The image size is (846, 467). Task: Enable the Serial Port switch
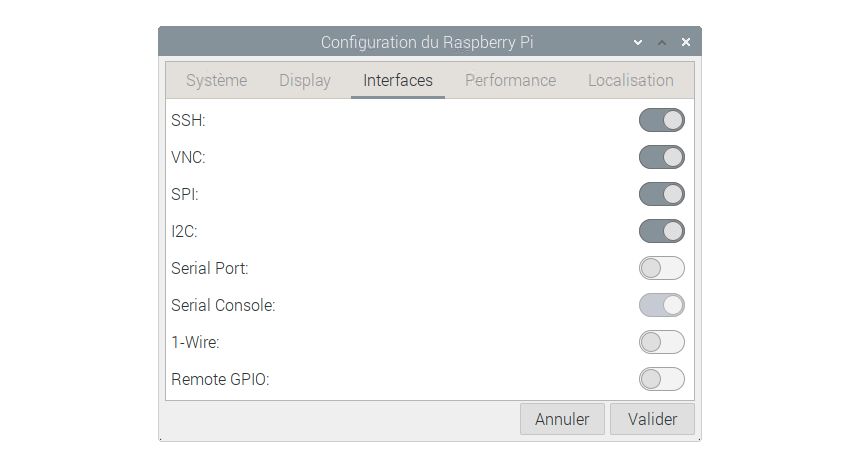(x=661, y=268)
